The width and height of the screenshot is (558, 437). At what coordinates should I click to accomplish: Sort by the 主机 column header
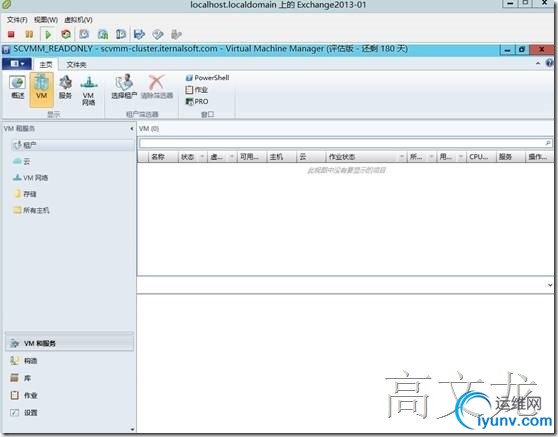click(x=281, y=157)
